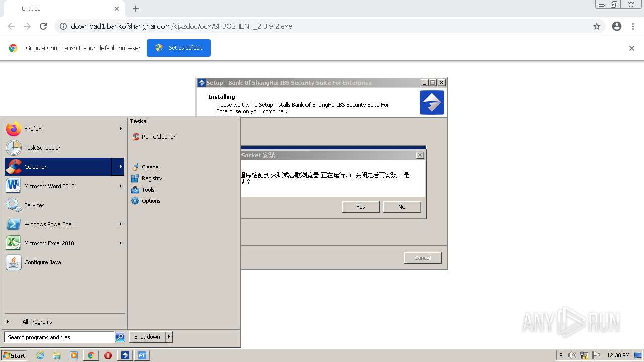Switch to Bank of ShangHai setup taskbar item

tap(125, 355)
